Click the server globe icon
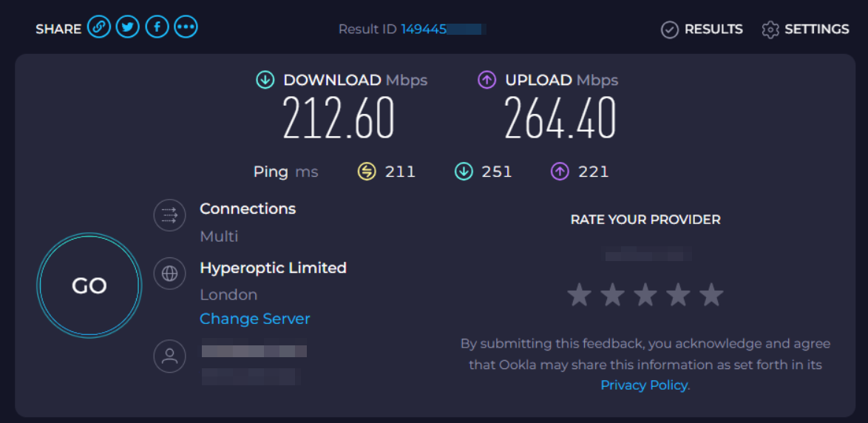Screen dimensions: 868x423 [169, 274]
